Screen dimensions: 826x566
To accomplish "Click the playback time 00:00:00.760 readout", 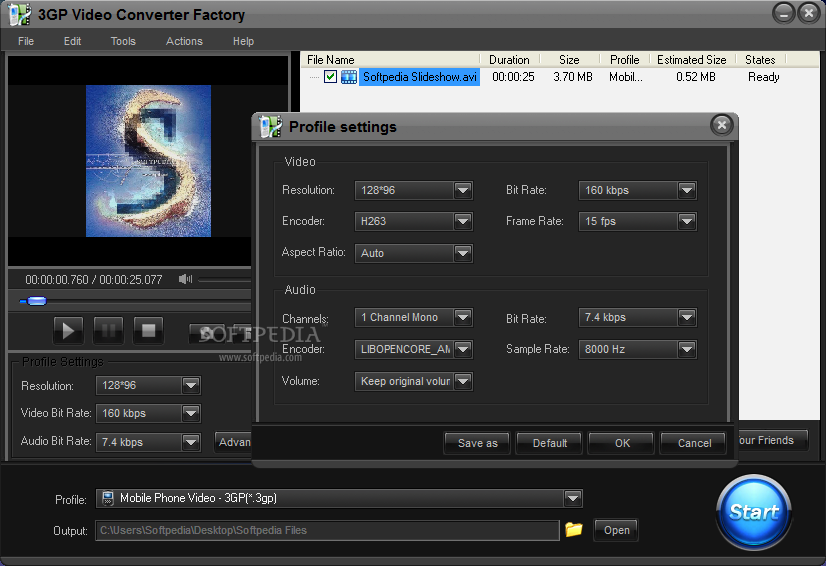I will coord(57,280).
